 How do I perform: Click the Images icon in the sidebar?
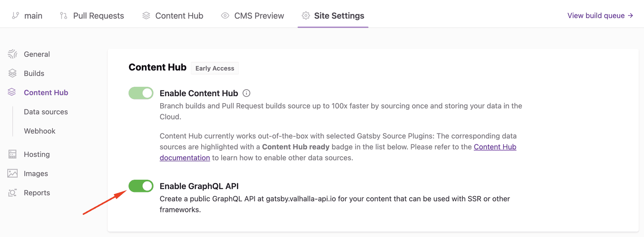[x=12, y=173]
